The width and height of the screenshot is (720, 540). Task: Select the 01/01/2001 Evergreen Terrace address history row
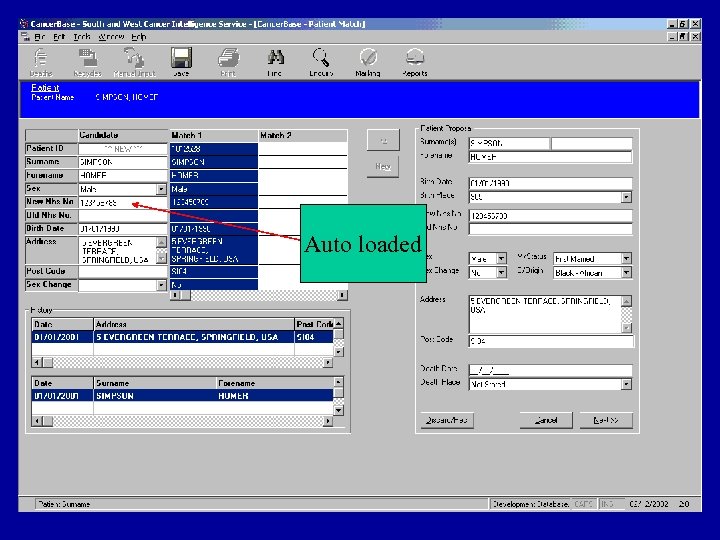[x=180, y=338]
